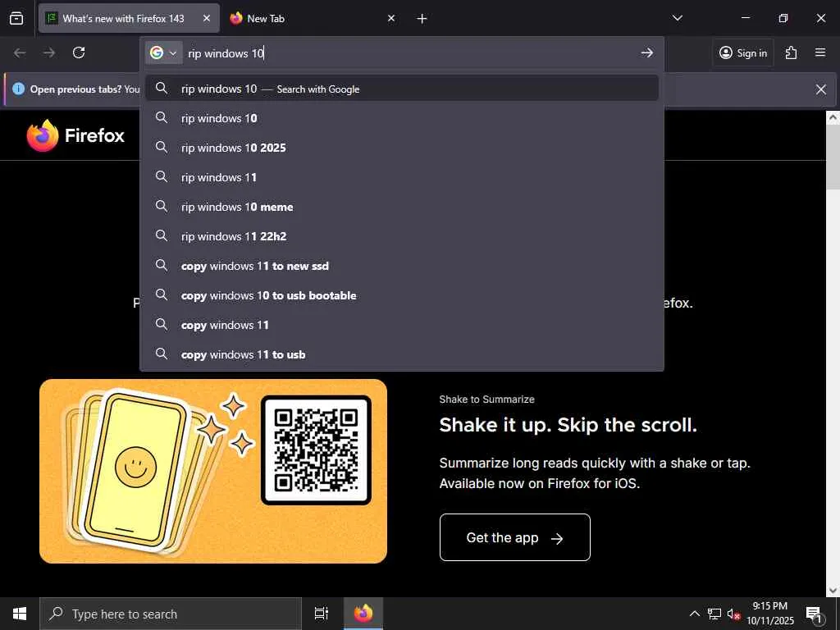Click in the address bar text field
Viewport: 840px width, 630px height.
point(410,53)
